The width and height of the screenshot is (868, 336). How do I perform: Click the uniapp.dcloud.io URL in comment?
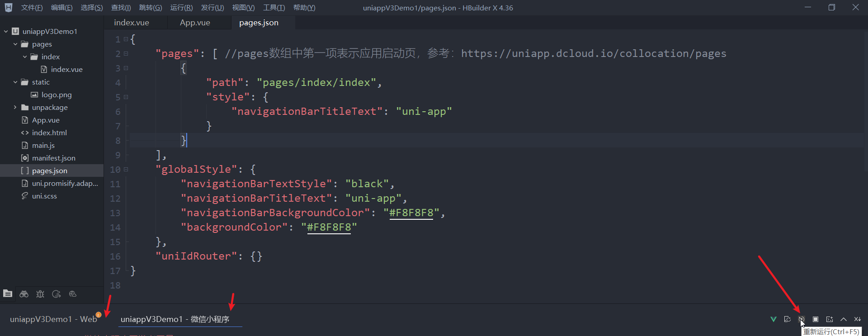coord(594,53)
